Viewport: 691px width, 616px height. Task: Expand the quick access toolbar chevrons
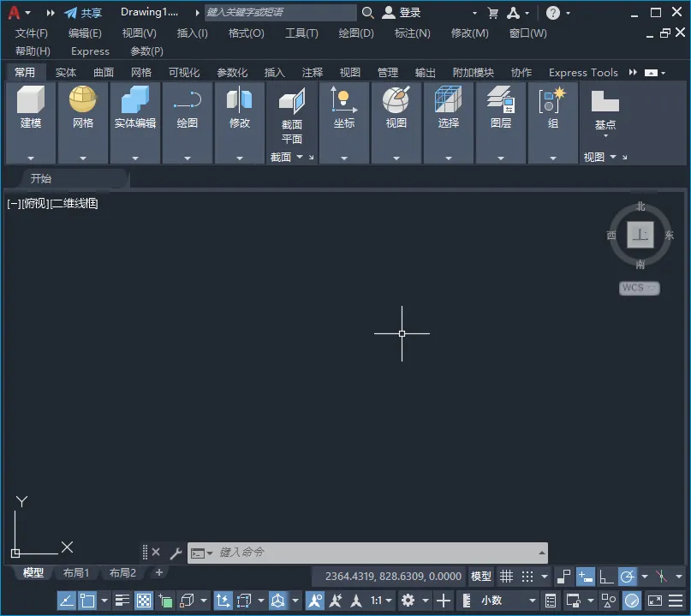[x=51, y=13]
